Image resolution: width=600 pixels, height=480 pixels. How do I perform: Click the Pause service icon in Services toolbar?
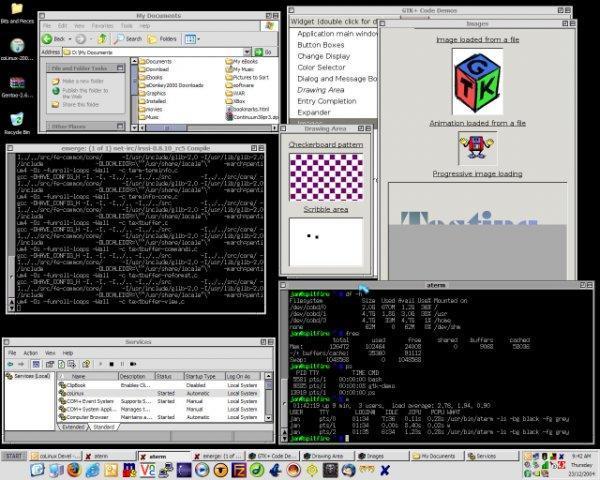click(x=122, y=364)
